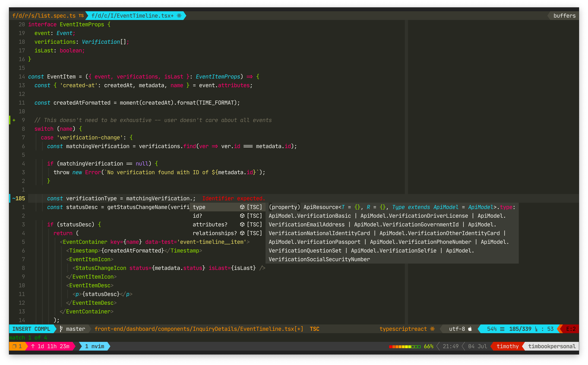Click the 'throw new Error' line
This screenshot has width=588, height=365.
159,172
